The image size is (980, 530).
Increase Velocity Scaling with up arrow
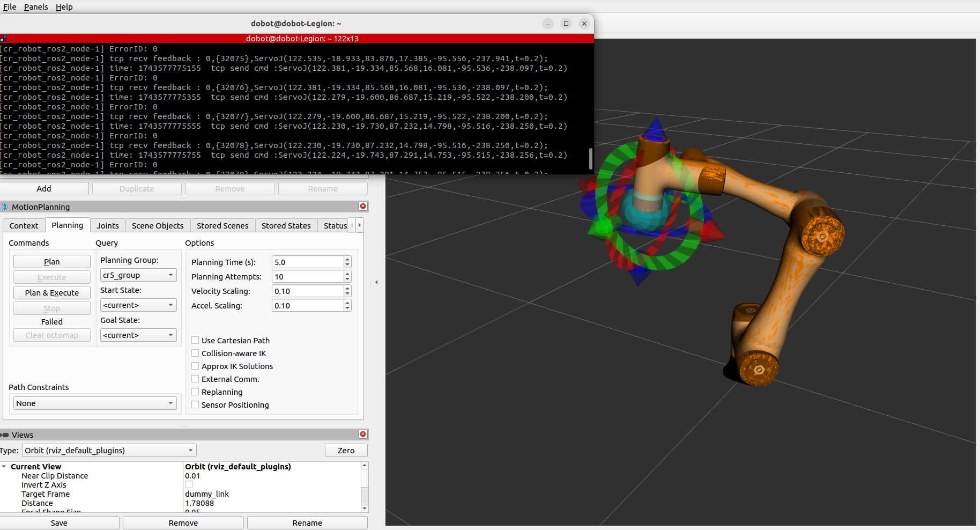pyautogui.click(x=347, y=288)
